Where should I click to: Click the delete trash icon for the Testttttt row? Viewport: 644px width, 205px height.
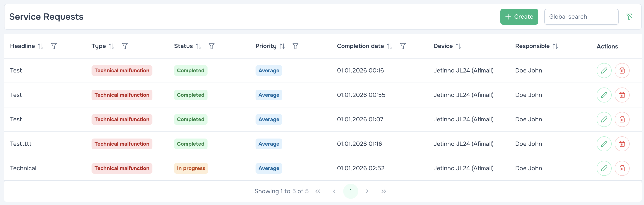point(622,144)
